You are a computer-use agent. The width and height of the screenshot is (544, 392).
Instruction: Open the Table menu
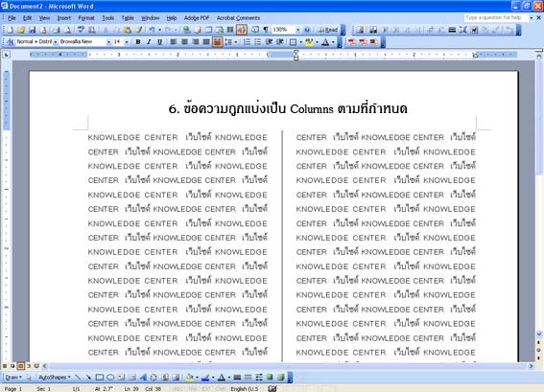[x=128, y=18]
